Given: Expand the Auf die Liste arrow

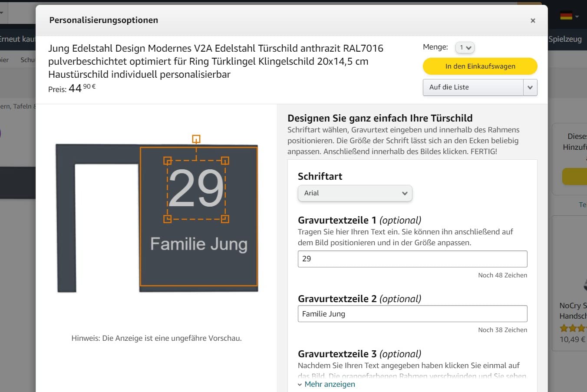Looking at the screenshot, I should 530,87.
